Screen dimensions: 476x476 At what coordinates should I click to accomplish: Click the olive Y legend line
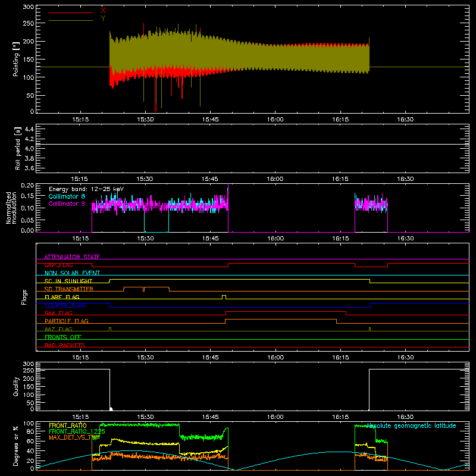click(x=70, y=21)
